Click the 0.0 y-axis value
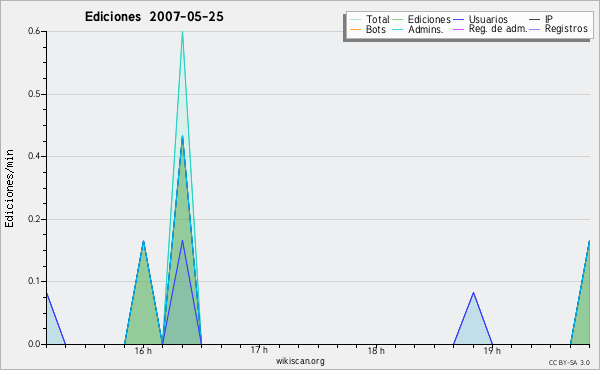This screenshot has height=370, width=600. tap(34, 344)
